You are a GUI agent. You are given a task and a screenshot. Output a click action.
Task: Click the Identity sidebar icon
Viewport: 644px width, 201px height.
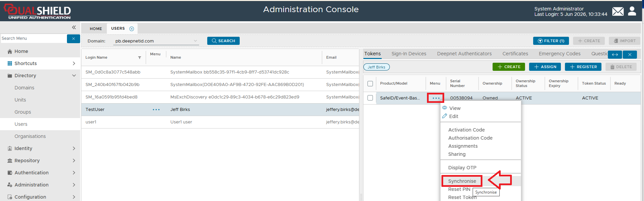coord(10,148)
